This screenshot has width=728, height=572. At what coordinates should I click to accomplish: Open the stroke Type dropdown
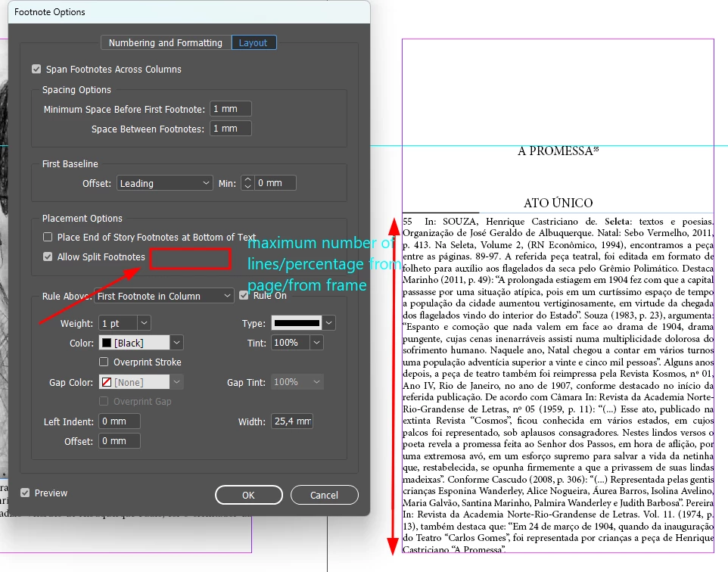click(328, 323)
